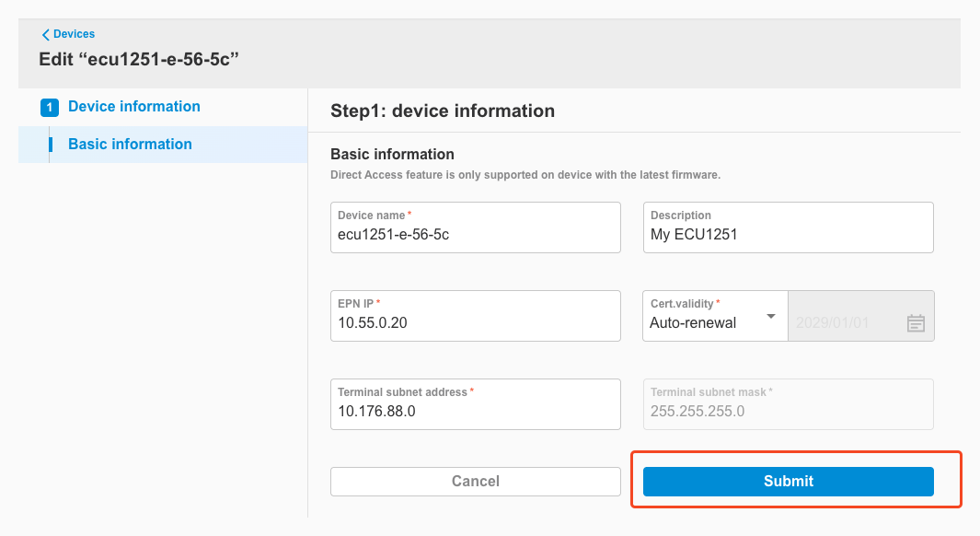This screenshot has width=980, height=536.
Task: Click the step 1 number badge
Action: (x=49, y=107)
